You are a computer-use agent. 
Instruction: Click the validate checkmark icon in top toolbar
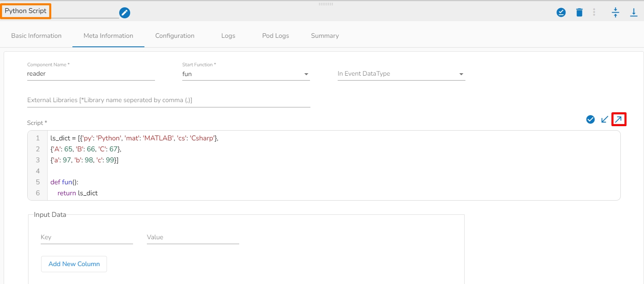pyautogui.click(x=561, y=13)
